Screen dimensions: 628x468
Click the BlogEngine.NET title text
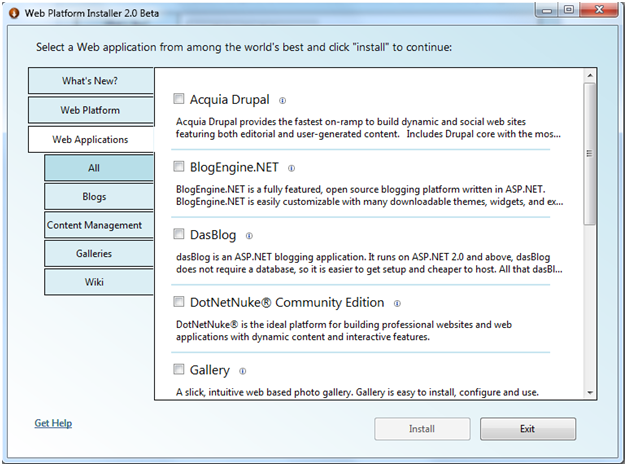pos(234,167)
